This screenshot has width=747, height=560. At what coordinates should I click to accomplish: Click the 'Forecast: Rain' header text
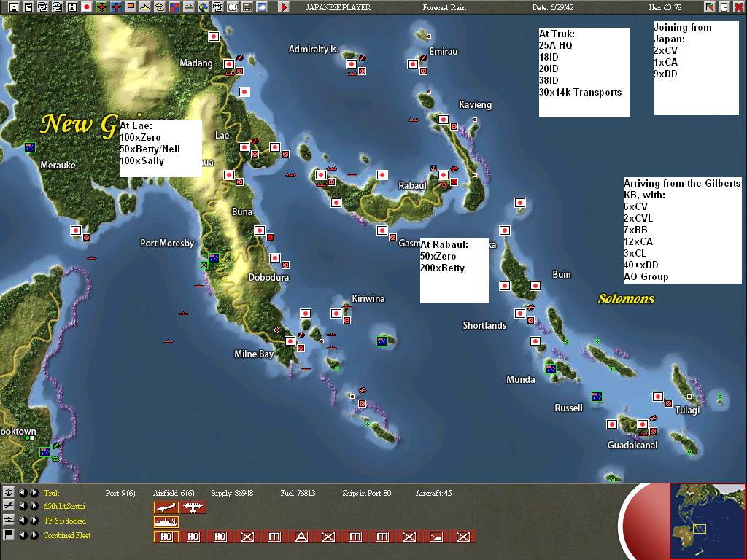[x=444, y=7]
